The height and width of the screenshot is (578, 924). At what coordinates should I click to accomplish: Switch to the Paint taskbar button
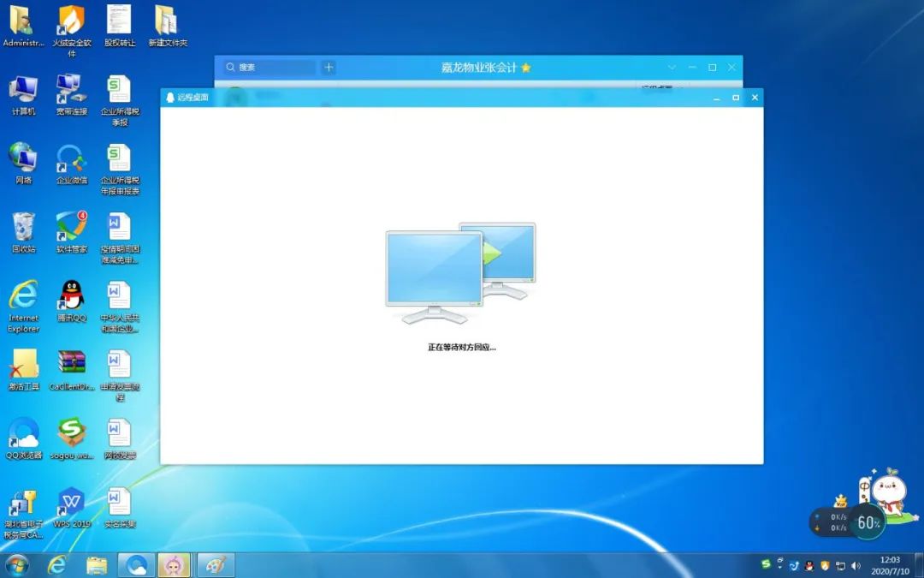coord(215,565)
